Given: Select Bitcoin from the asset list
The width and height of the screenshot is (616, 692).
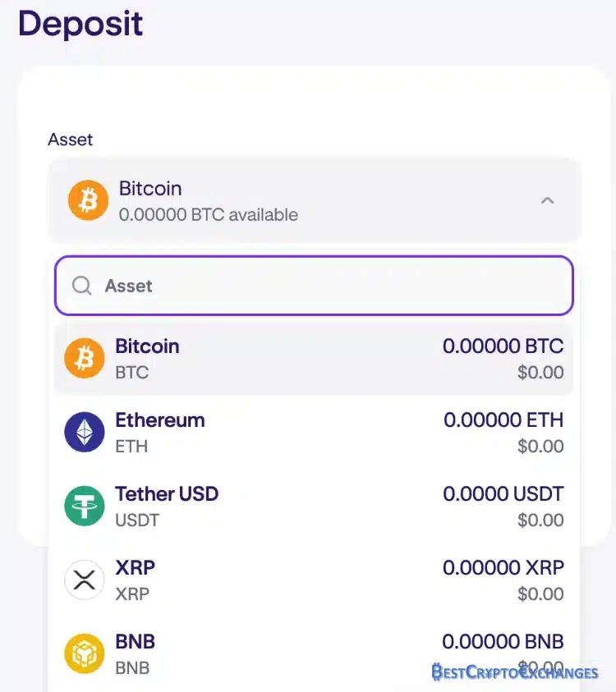Looking at the screenshot, I should (x=314, y=358).
